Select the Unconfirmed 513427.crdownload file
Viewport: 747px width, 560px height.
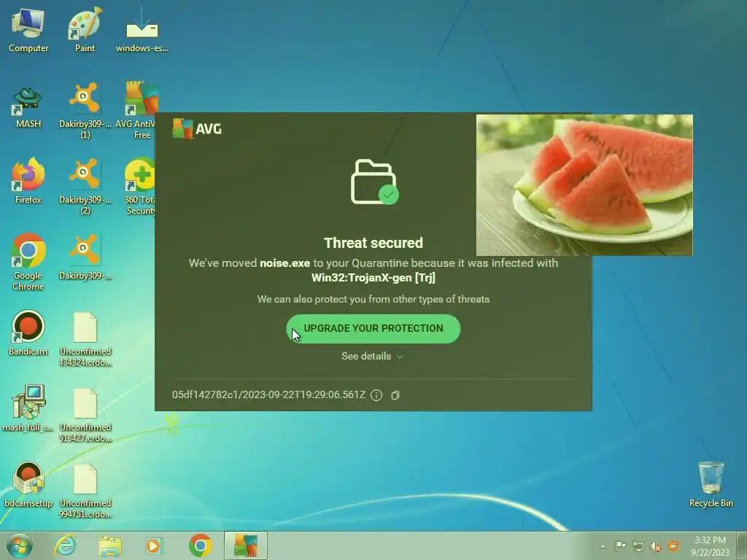pos(85,415)
